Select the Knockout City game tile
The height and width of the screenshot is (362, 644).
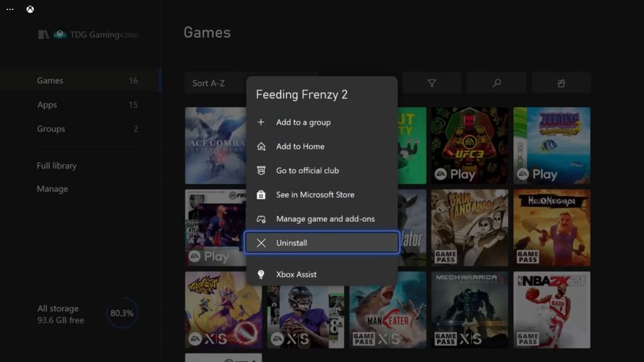click(223, 310)
